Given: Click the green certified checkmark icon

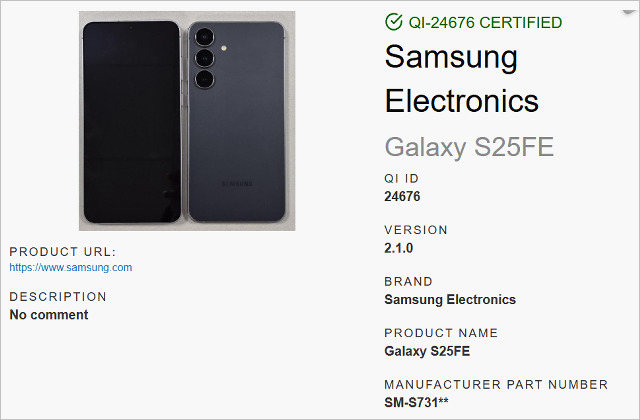Looking at the screenshot, I should (x=393, y=22).
